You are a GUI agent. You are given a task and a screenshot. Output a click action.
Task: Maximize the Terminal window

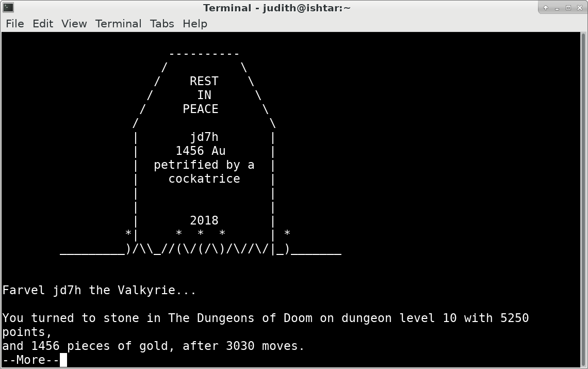568,8
